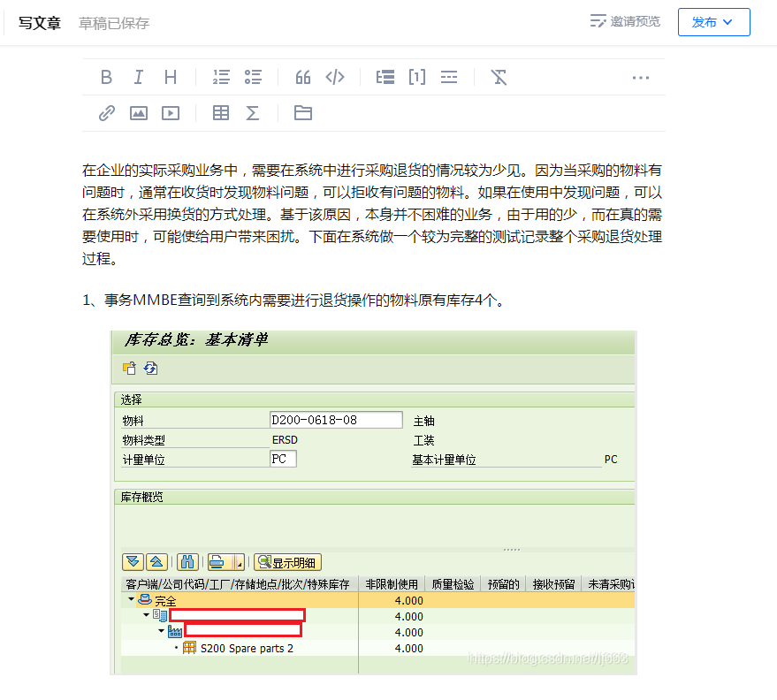Open more toolbar options ellipsis
This screenshot has height=700, width=777.
[x=641, y=78]
